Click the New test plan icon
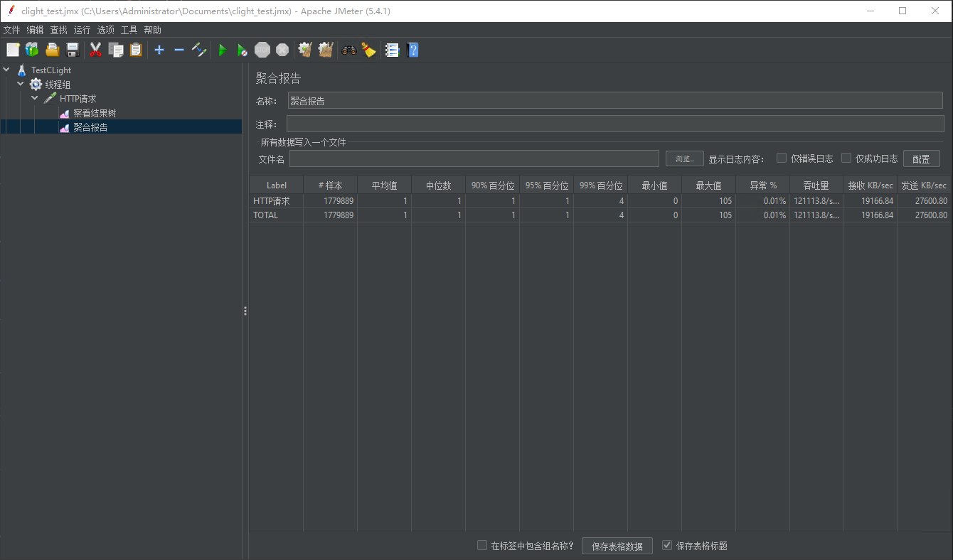953x560 pixels. [13, 50]
